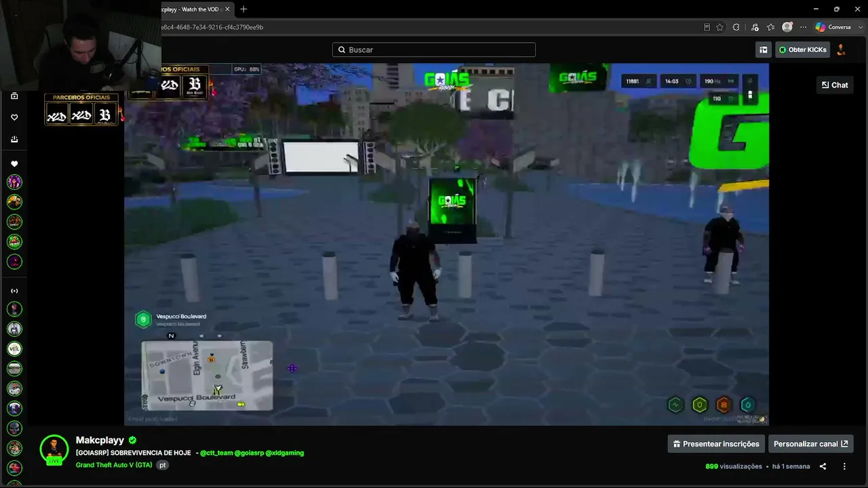The height and width of the screenshot is (488, 868).
Task: Open the three-dot more options menu
Action: click(x=844, y=466)
